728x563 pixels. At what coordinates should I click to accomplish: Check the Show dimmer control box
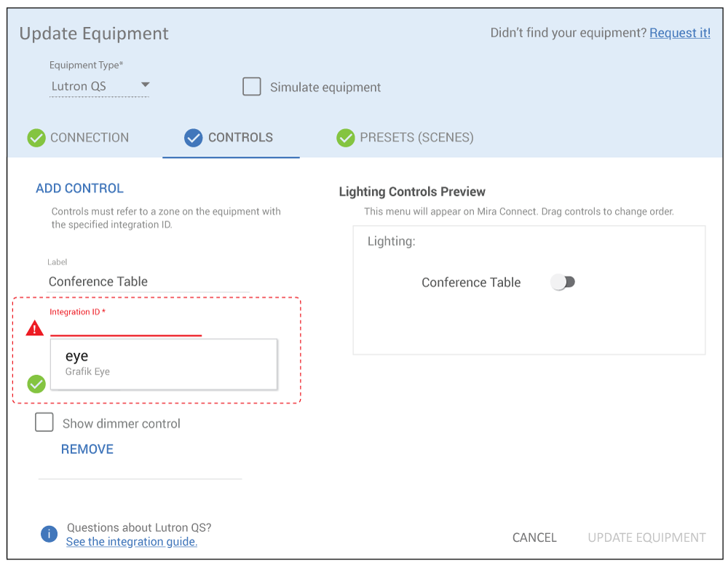coord(44,422)
